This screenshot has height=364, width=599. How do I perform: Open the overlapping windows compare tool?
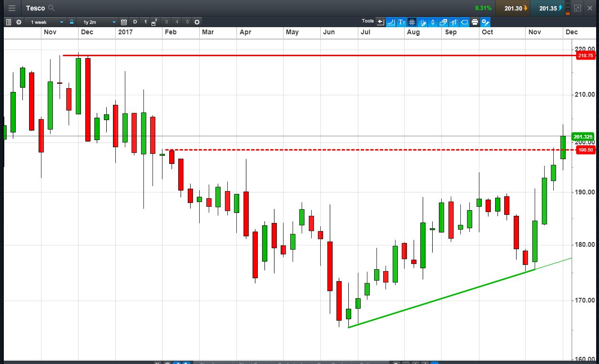click(443, 22)
